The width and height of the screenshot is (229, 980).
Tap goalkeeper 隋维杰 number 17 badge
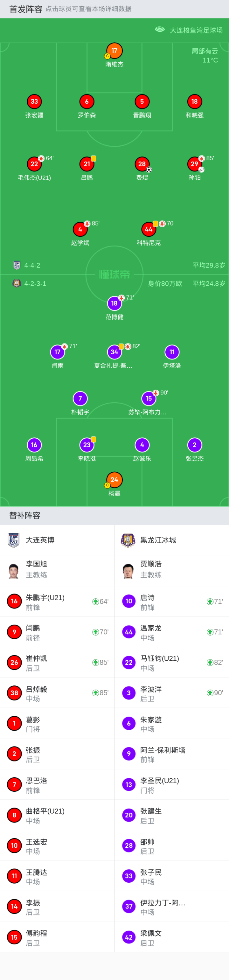tap(114, 51)
